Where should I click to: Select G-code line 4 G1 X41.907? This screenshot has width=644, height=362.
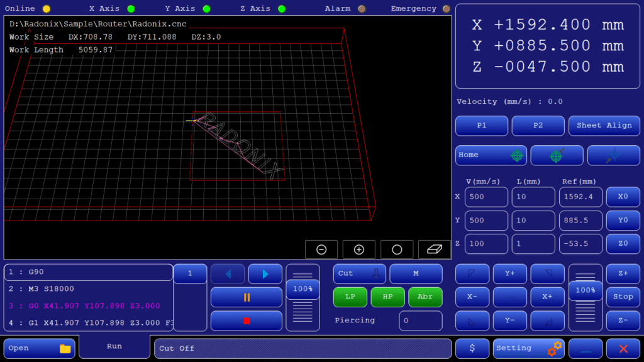88,323
